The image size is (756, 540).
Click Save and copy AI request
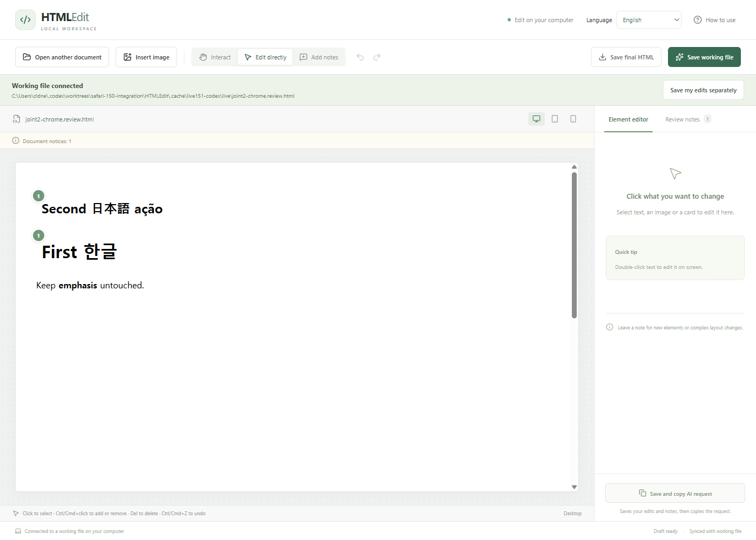[x=675, y=494]
